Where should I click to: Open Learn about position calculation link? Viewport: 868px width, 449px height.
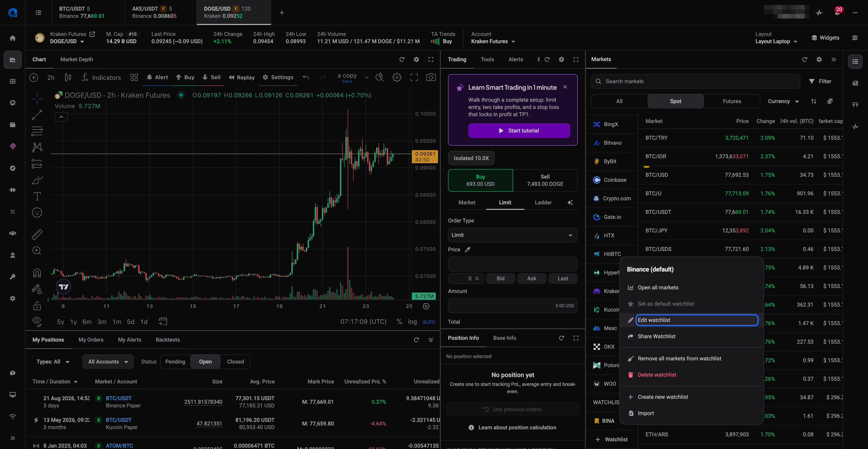tap(512, 428)
